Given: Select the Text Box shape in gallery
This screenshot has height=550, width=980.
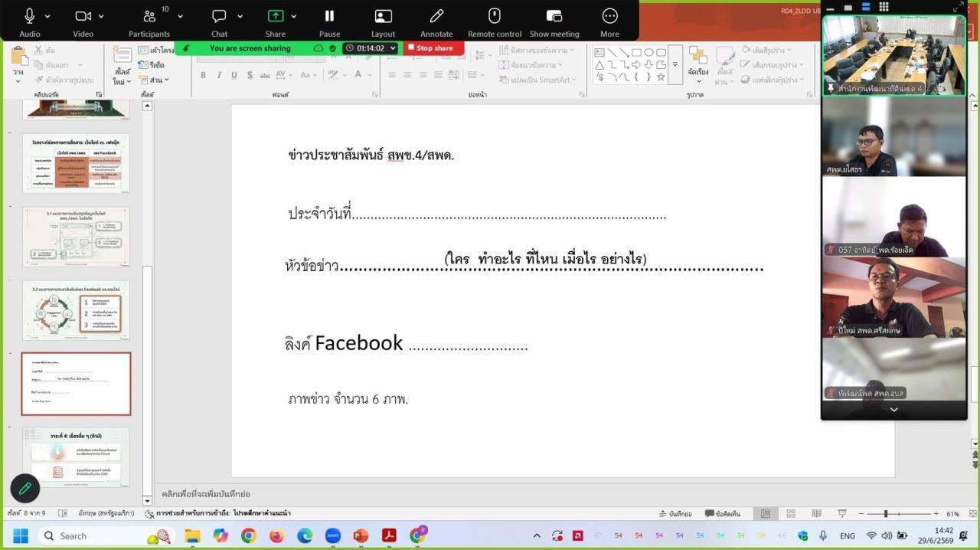Looking at the screenshot, I should [599, 52].
